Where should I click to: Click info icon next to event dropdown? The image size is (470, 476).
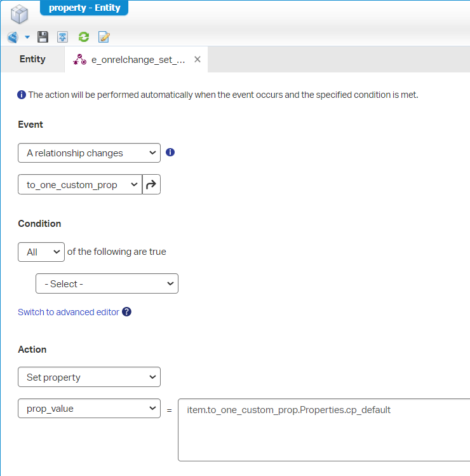[x=170, y=153]
